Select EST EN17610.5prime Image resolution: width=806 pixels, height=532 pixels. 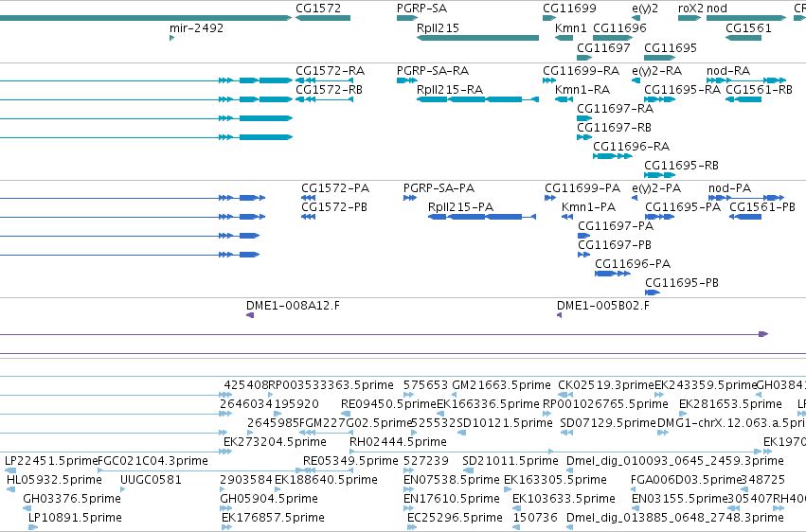452,499
